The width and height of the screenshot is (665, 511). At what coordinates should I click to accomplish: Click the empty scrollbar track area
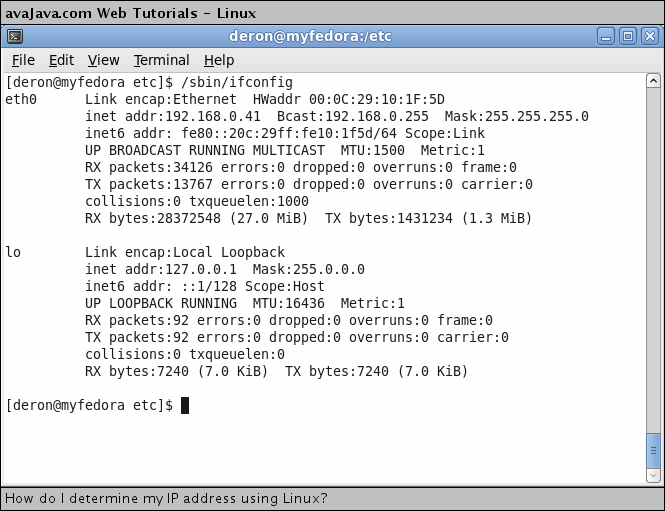(653, 260)
